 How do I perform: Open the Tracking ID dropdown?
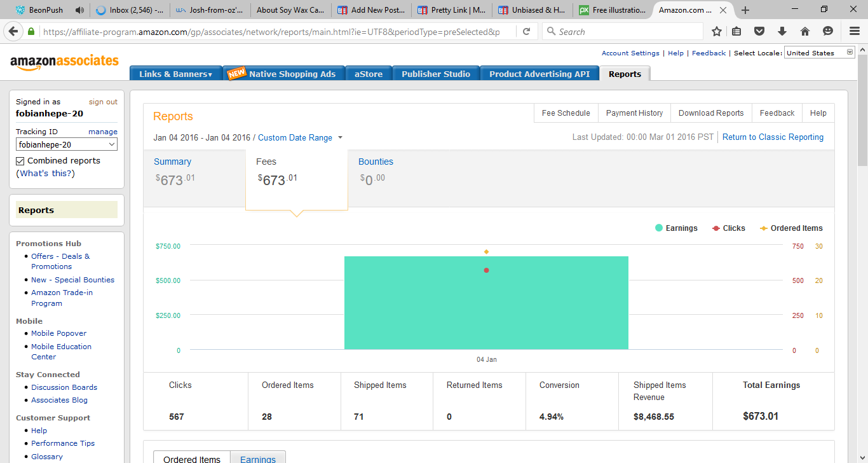tap(67, 145)
